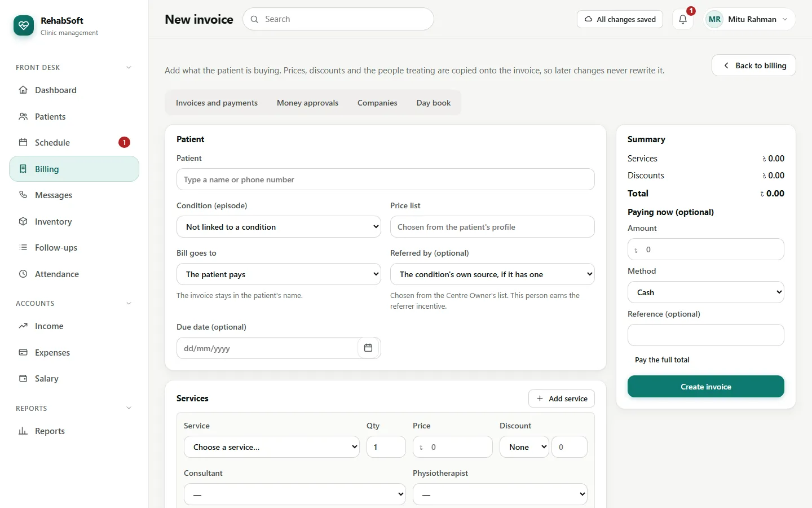Click the paying now Amount field
812x508 pixels.
706,249
